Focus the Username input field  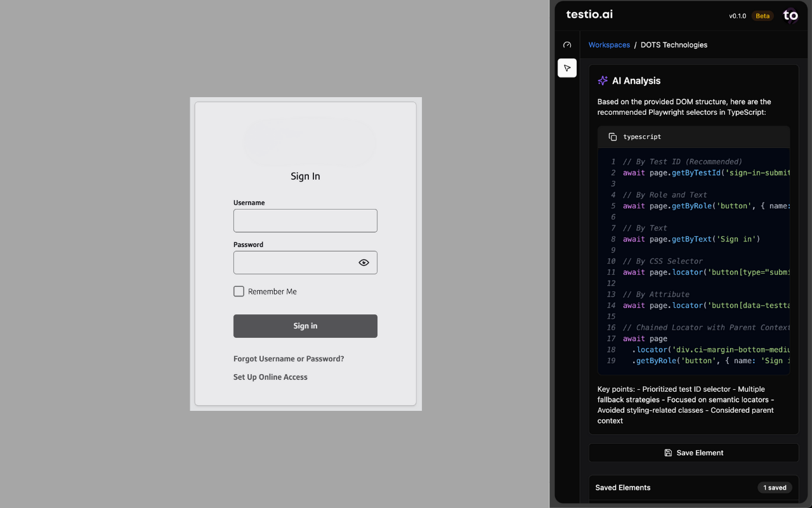(x=305, y=220)
